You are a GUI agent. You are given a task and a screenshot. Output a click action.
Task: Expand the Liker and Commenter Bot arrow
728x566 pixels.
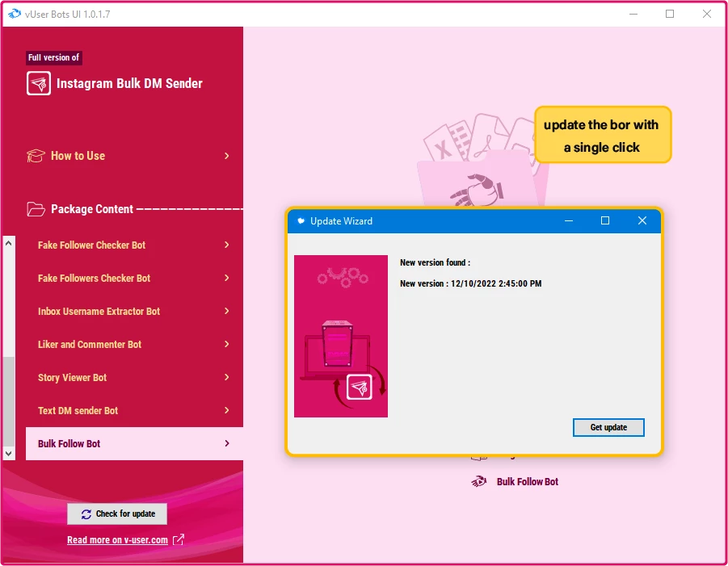[226, 344]
